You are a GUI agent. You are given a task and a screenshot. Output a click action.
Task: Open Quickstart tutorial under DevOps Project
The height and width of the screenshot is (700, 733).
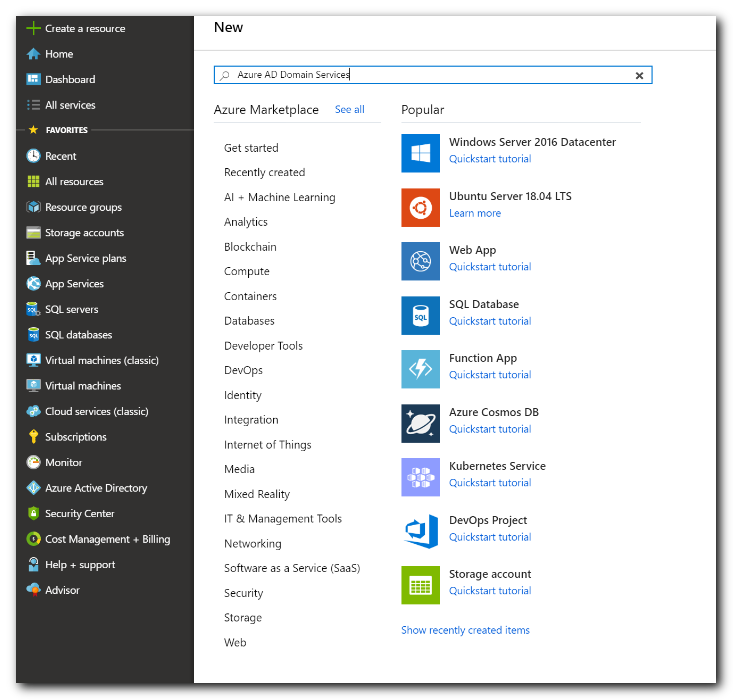click(490, 537)
